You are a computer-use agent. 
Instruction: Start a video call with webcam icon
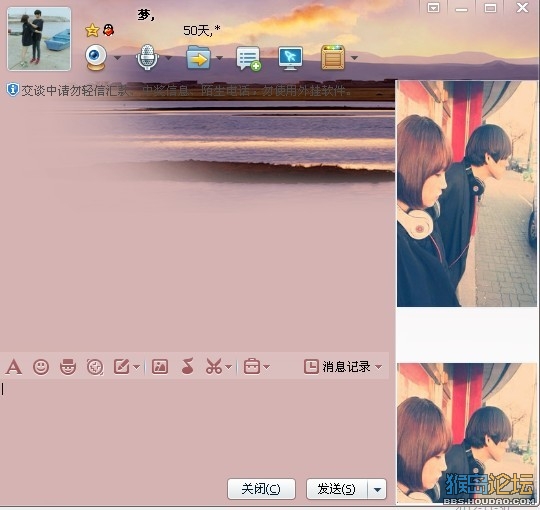[96, 58]
